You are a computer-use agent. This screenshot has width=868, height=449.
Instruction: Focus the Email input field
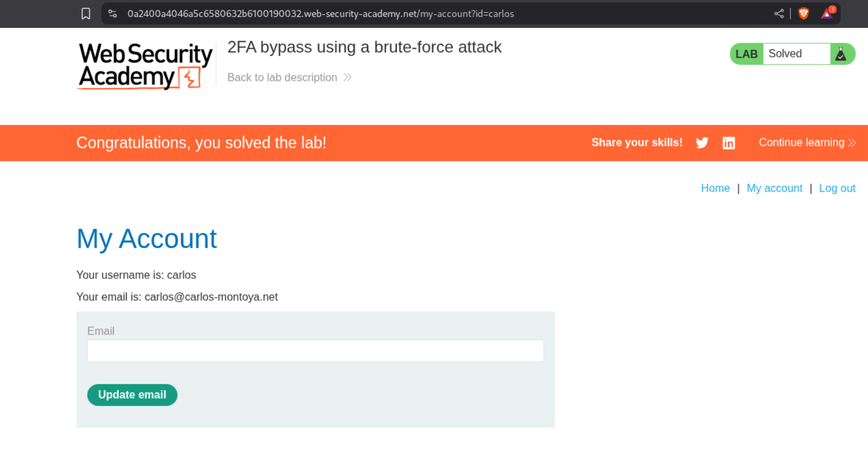[x=315, y=351]
